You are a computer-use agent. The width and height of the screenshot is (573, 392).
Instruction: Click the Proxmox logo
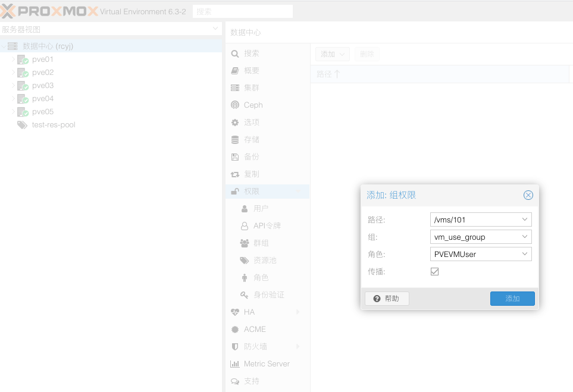point(49,11)
